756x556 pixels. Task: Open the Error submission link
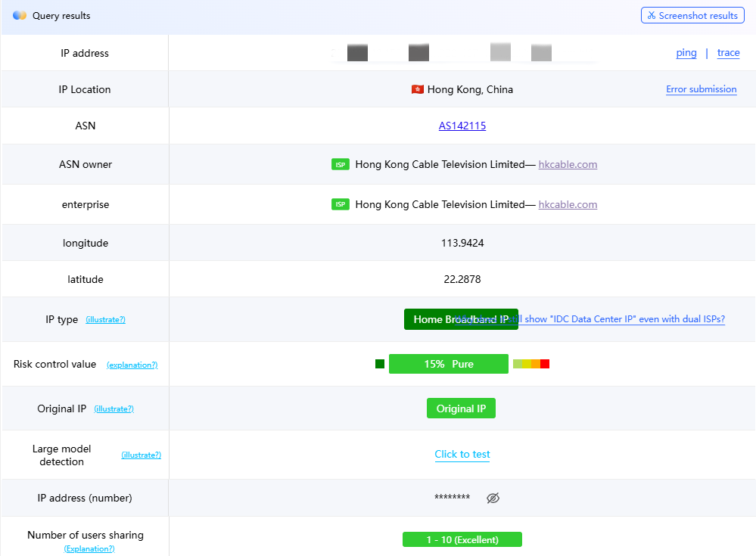(701, 89)
